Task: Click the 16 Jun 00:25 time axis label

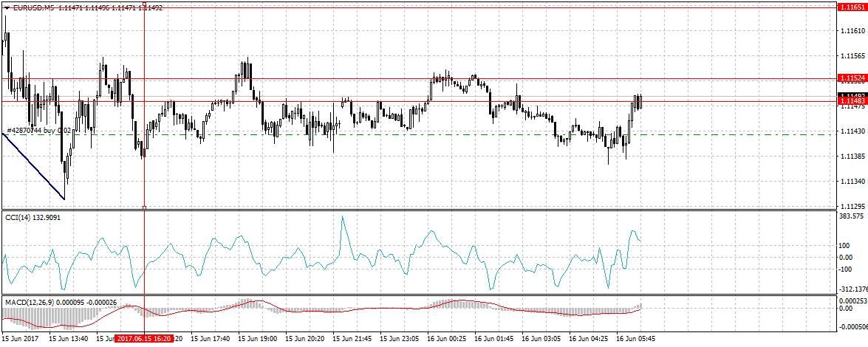Action: pyautogui.click(x=448, y=338)
